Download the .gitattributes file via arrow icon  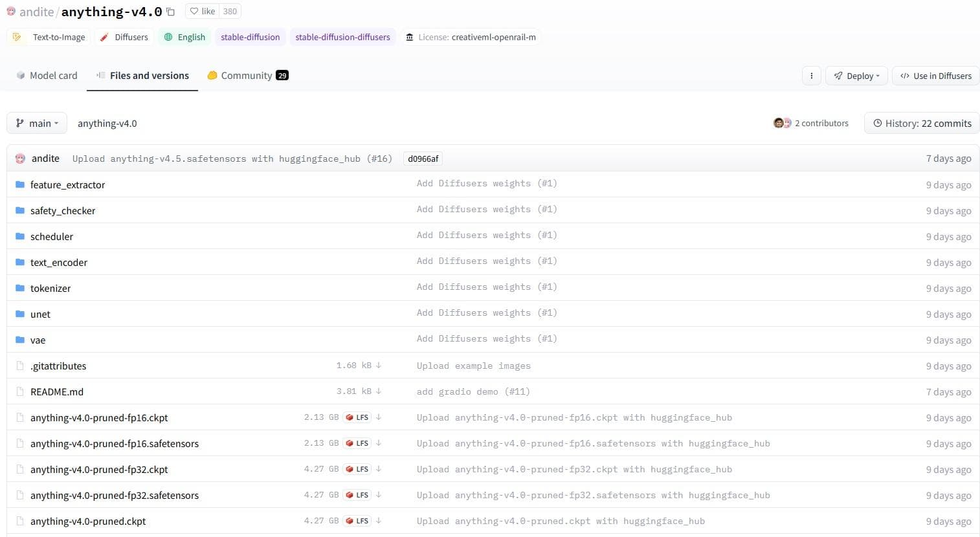click(x=379, y=366)
